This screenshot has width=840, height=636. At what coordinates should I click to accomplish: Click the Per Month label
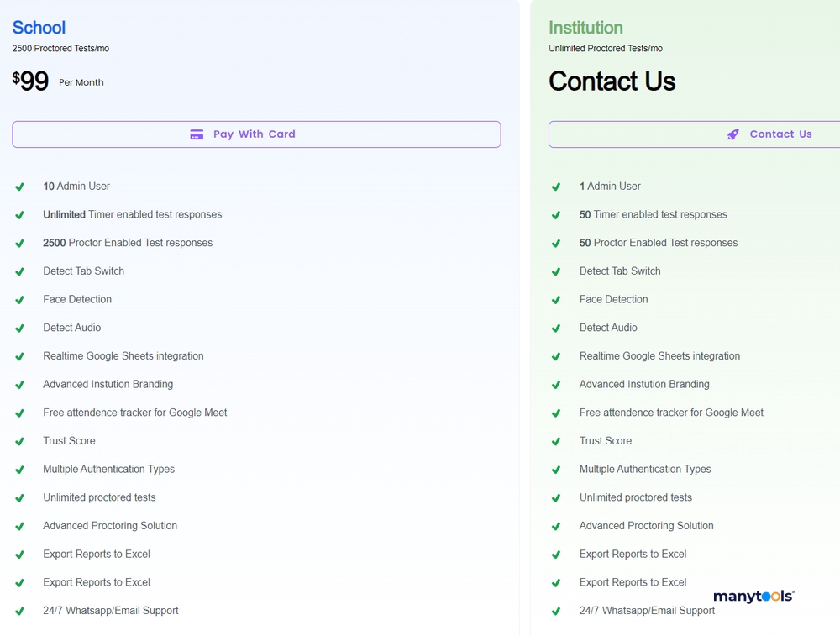coord(81,82)
